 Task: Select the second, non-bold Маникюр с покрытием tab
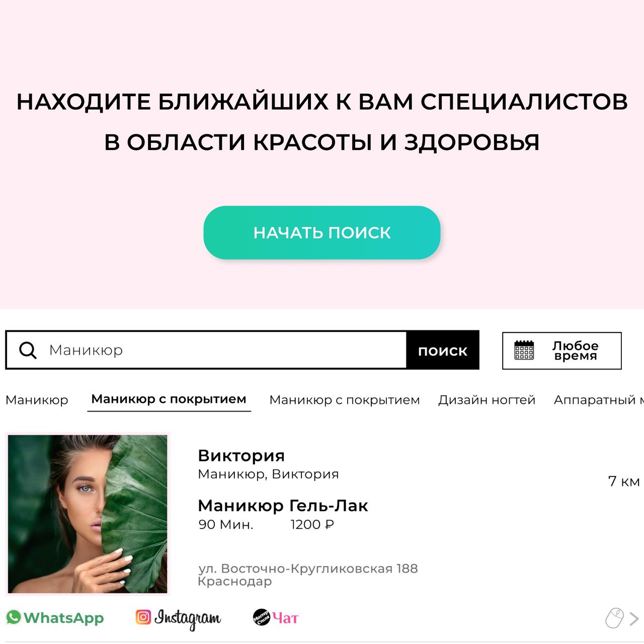pos(345,400)
